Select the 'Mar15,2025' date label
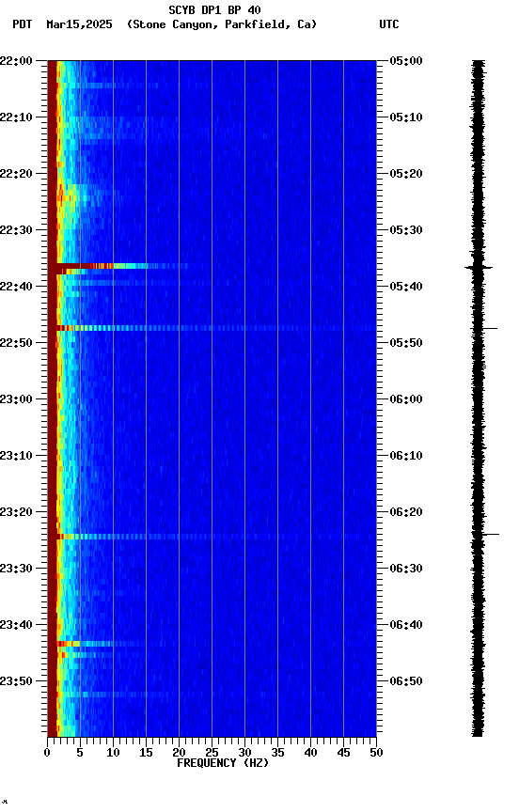This screenshot has width=519, height=812. click(x=79, y=24)
